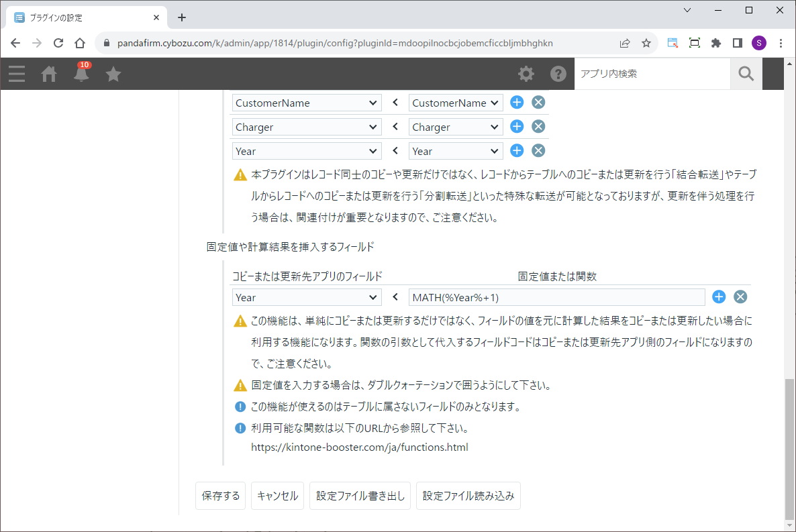Open notifications bell with 10 badge
796x532 pixels.
(x=81, y=73)
